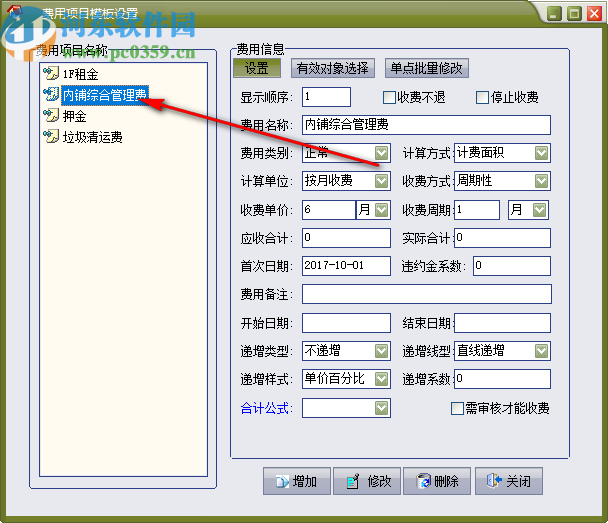
Task: Click the 删除 button
Action: (x=437, y=481)
